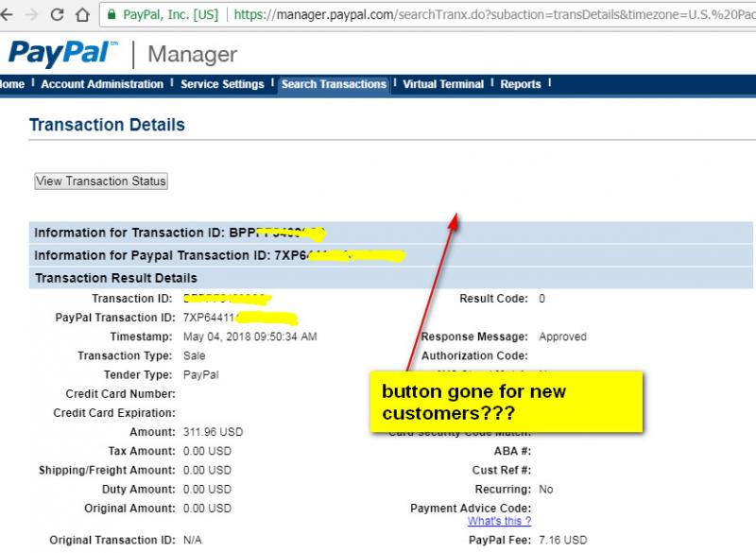756x553 pixels.
Task: Select Transaction Type value Sale
Action: coord(195,355)
